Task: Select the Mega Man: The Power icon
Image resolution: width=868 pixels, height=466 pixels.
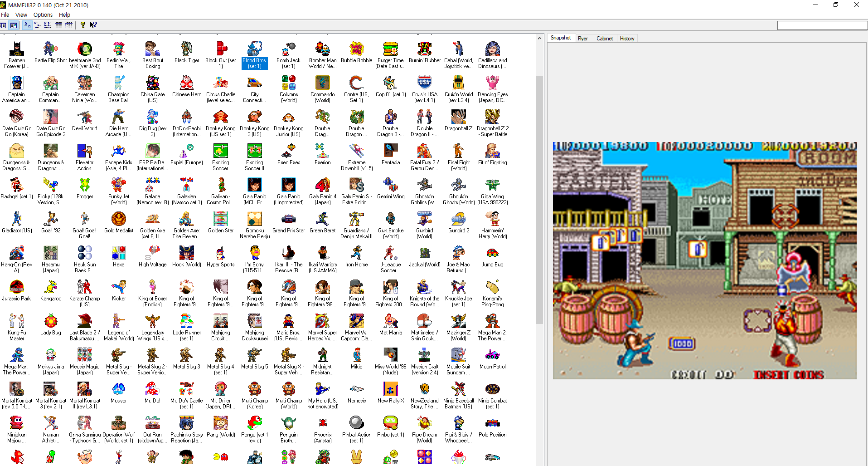Action: point(17,355)
